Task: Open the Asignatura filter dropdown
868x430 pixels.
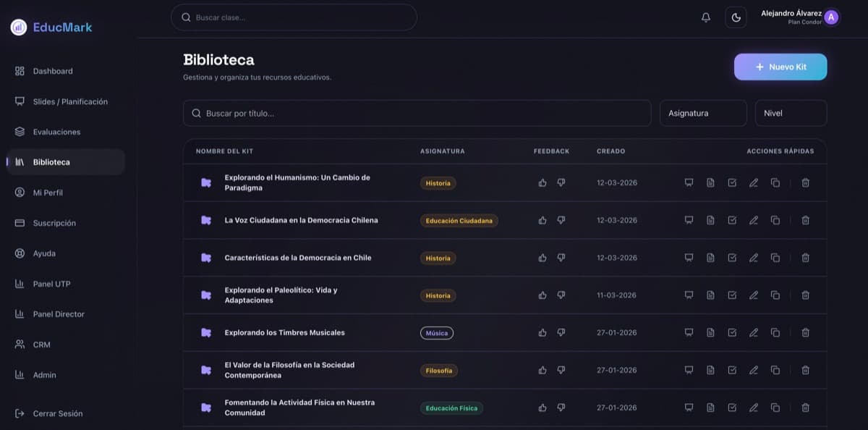Action: 702,113
